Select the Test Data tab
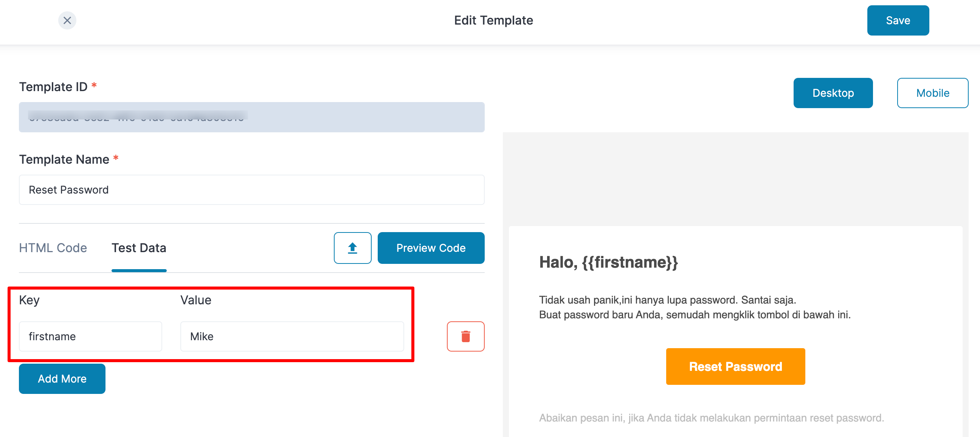Viewport: 980px width, 437px height. click(139, 248)
